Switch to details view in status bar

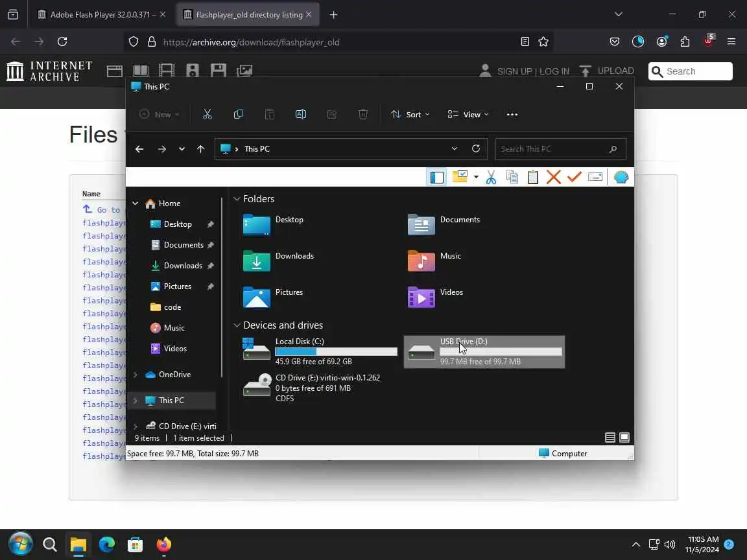pos(610,437)
